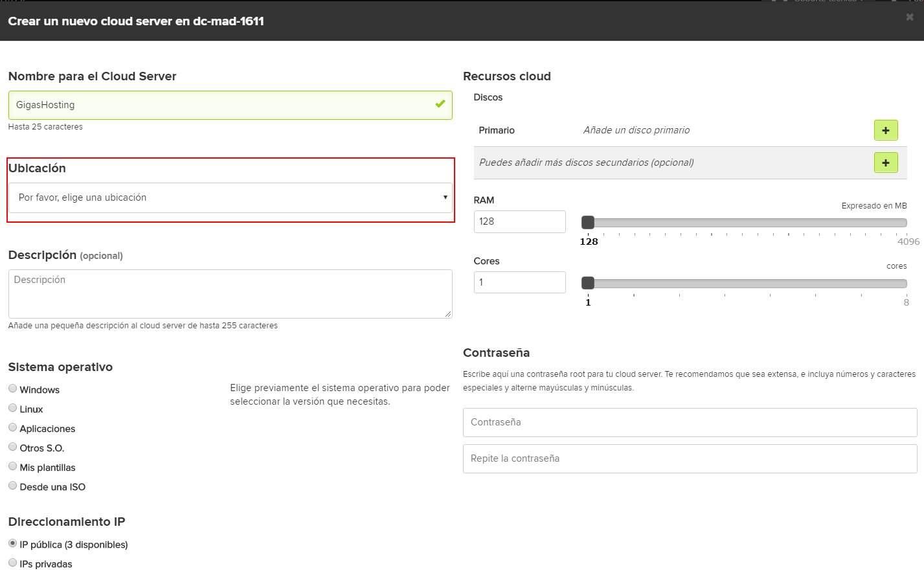Select the Windows operating system radio
924x575 pixels.
pyautogui.click(x=12, y=389)
